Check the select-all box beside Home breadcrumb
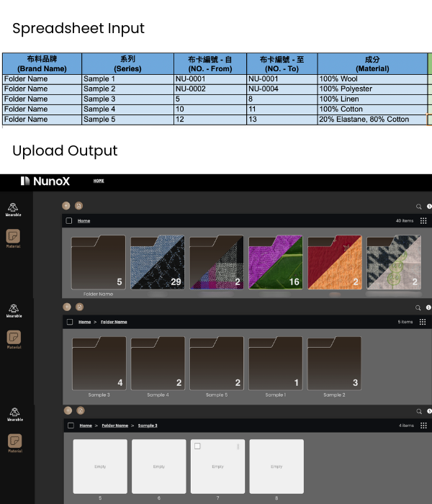Image resolution: width=432 pixels, height=504 pixels. point(69,221)
